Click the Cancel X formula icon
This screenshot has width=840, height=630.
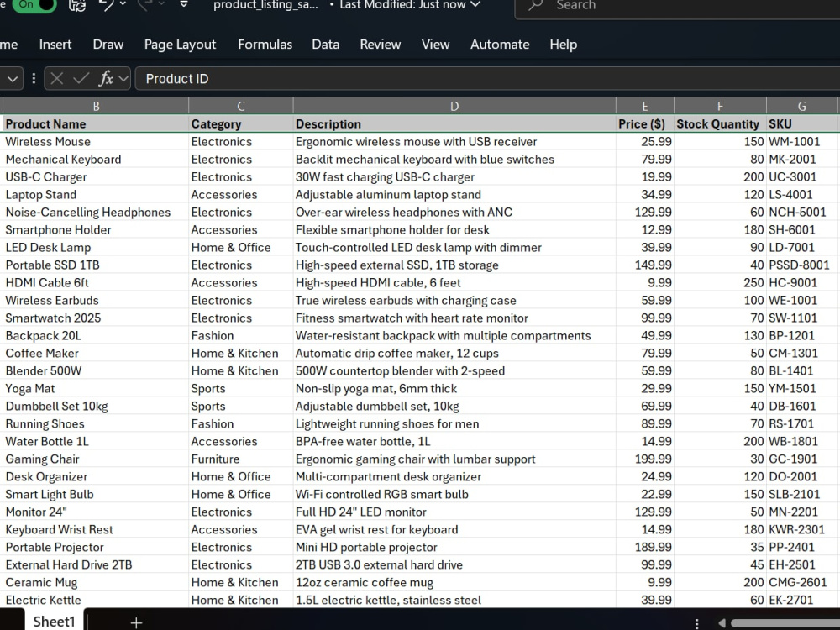click(x=57, y=79)
